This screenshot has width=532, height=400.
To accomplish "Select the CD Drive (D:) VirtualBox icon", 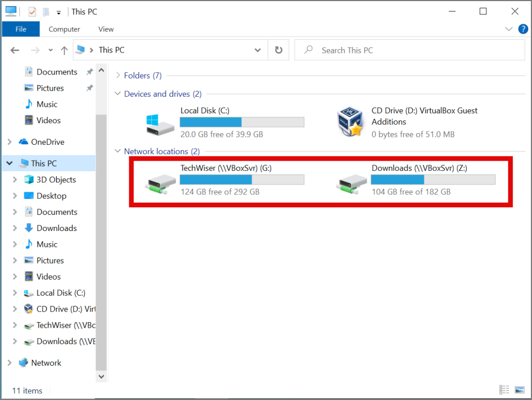I will tap(350, 122).
